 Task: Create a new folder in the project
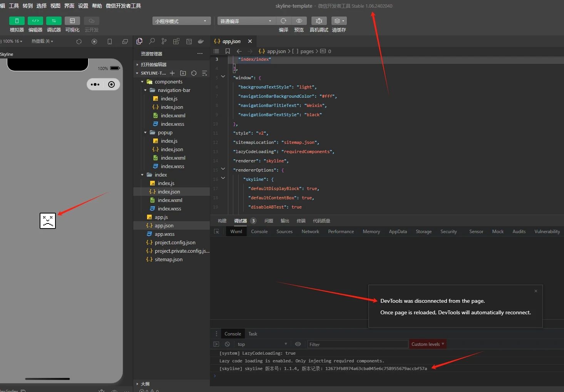[x=183, y=73]
